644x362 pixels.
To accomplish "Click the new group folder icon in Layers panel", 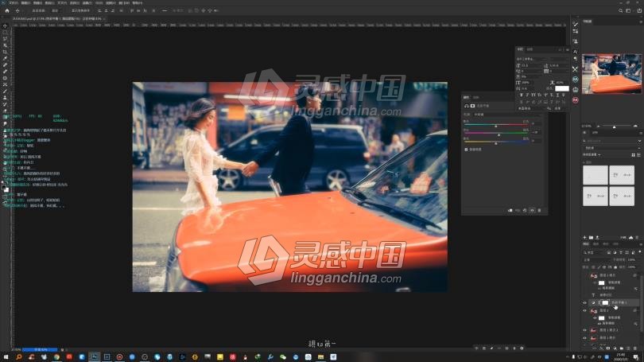I will tap(622, 348).
